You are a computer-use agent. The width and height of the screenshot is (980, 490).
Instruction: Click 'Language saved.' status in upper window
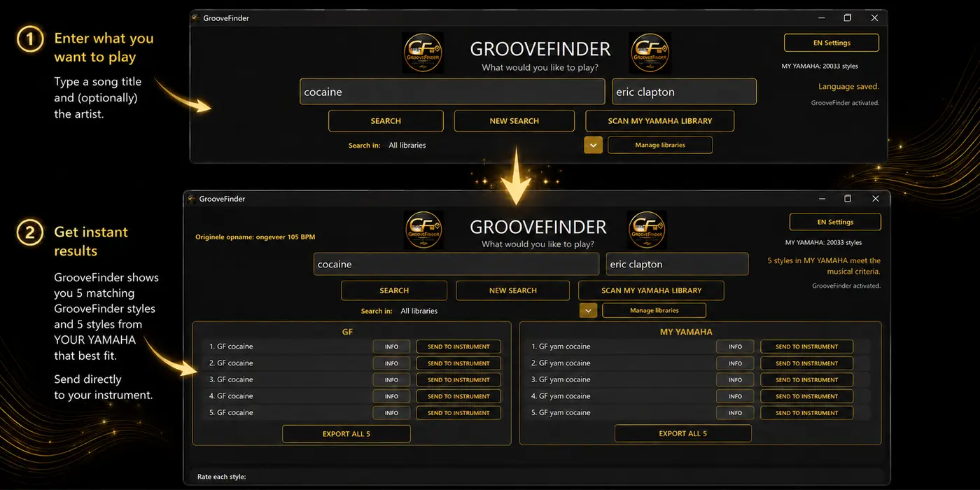(x=848, y=87)
